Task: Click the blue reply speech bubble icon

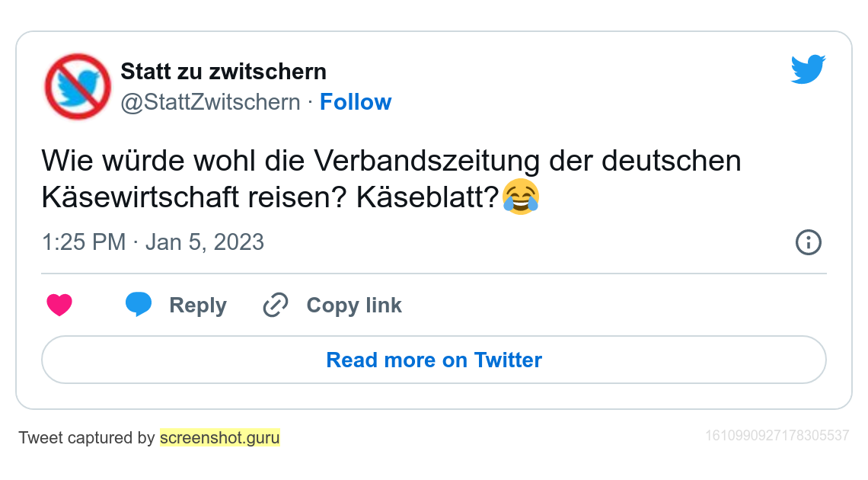Action: pyautogui.click(x=139, y=304)
